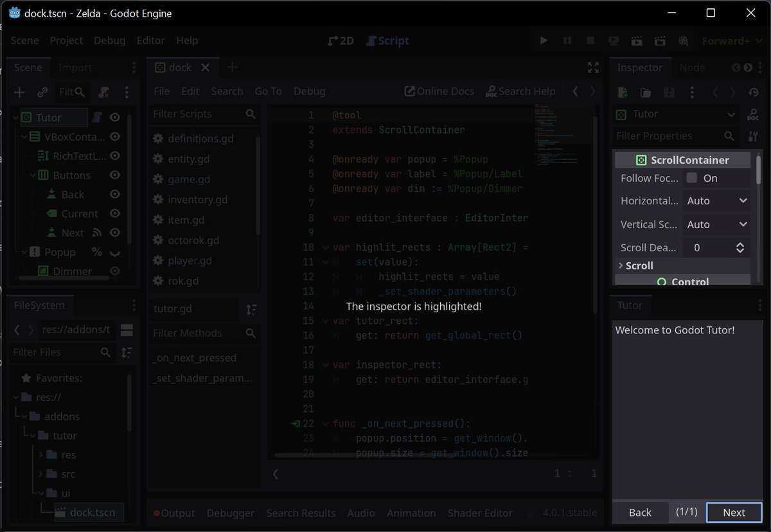The image size is (771, 532).
Task: Open documentation icon beside Tutor object
Action: coord(753,114)
